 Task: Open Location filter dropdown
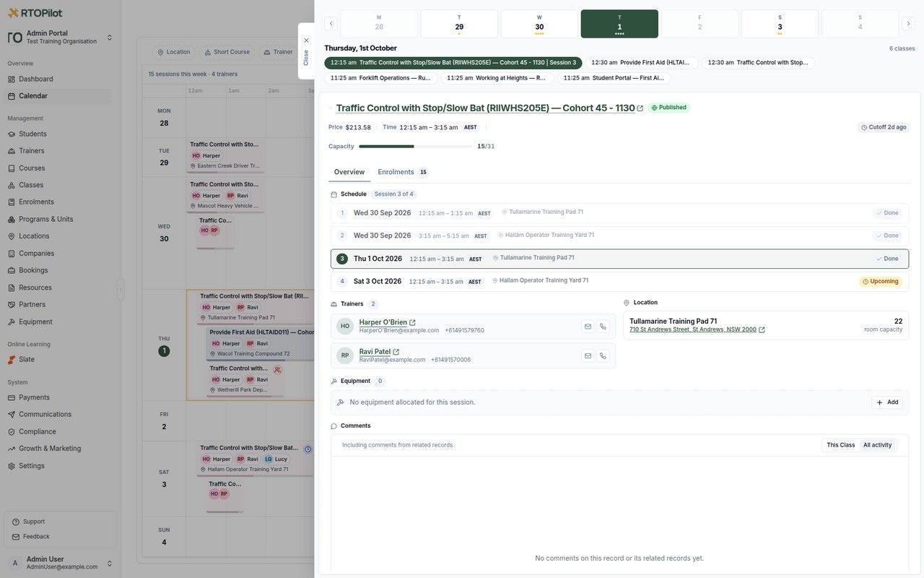[x=174, y=52]
